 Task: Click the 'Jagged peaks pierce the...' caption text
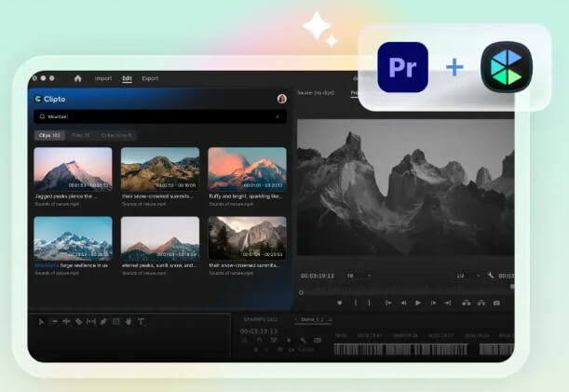click(66, 196)
